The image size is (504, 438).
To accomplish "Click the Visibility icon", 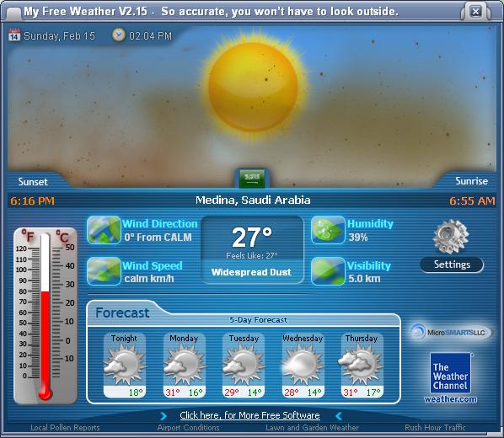I will (x=328, y=271).
